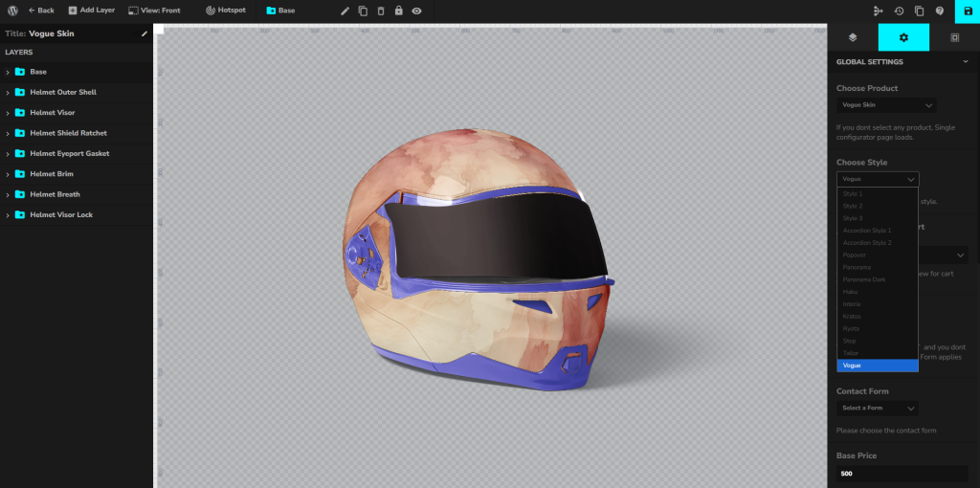Click the WordPress logo icon
The image size is (980, 488).
pyautogui.click(x=12, y=11)
